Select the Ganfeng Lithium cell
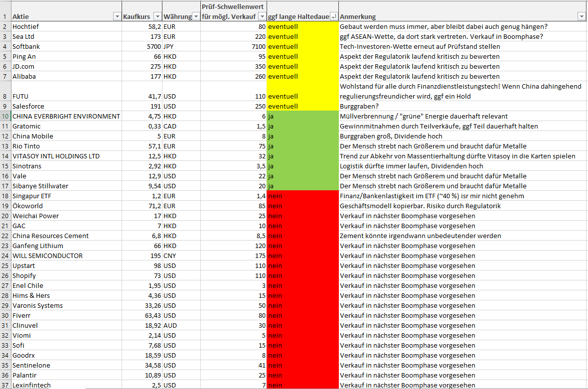The image size is (588, 389). pos(66,246)
